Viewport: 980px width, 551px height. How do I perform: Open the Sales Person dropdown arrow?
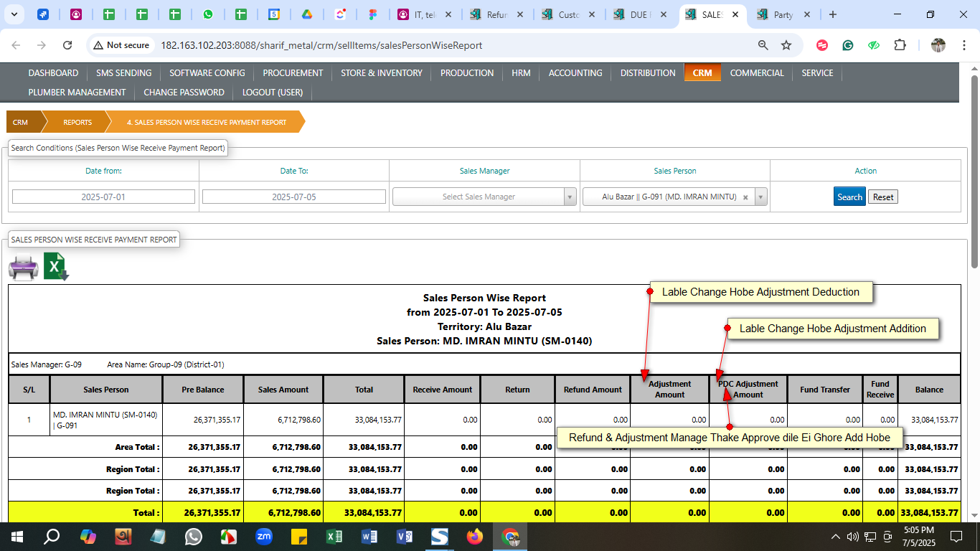click(760, 197)
